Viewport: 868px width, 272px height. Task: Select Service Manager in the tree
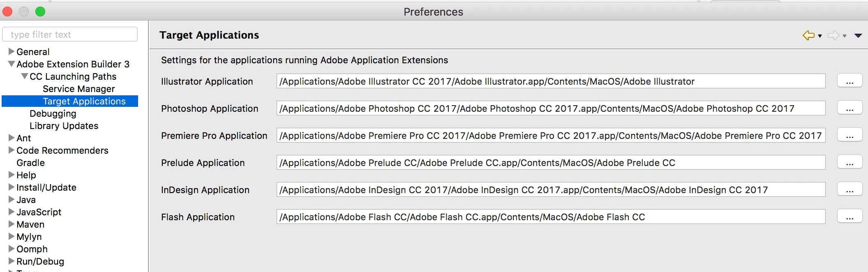click(78, 89)
